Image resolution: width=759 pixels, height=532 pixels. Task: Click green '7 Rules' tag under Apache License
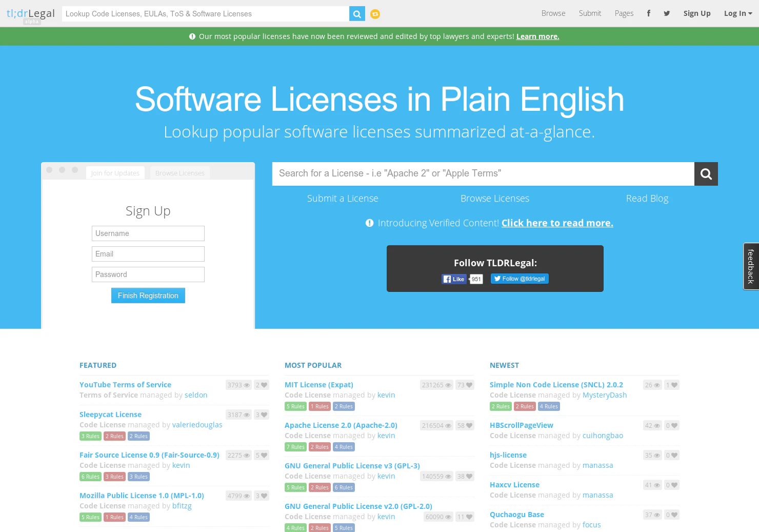[x=296, y=447]
